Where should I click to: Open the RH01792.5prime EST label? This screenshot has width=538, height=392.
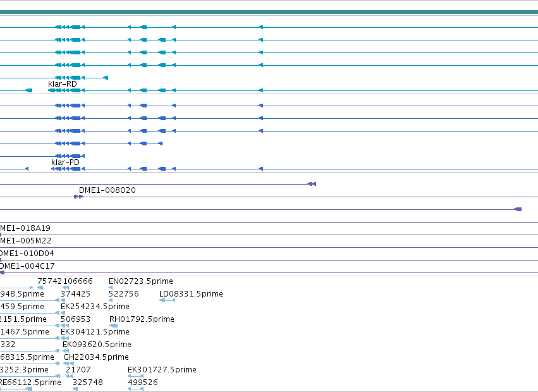[x=142, y=319]
